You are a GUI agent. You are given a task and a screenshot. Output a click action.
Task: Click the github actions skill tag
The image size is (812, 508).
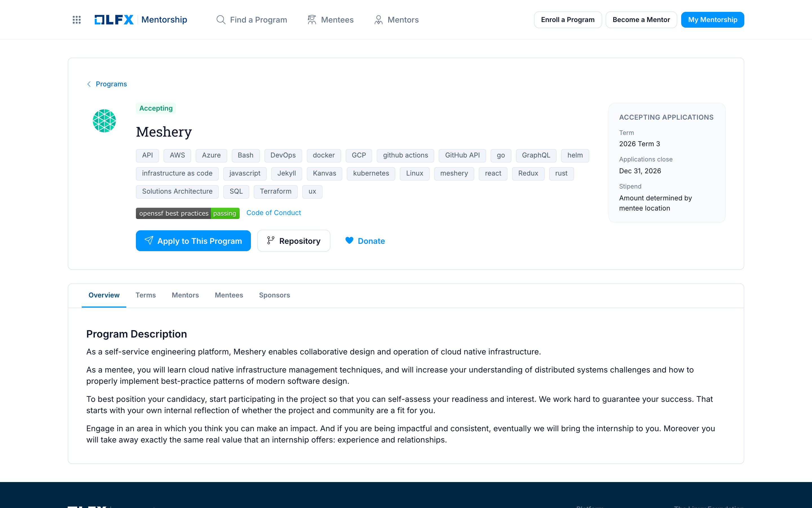pyautogui.click(x=405, y=156)
